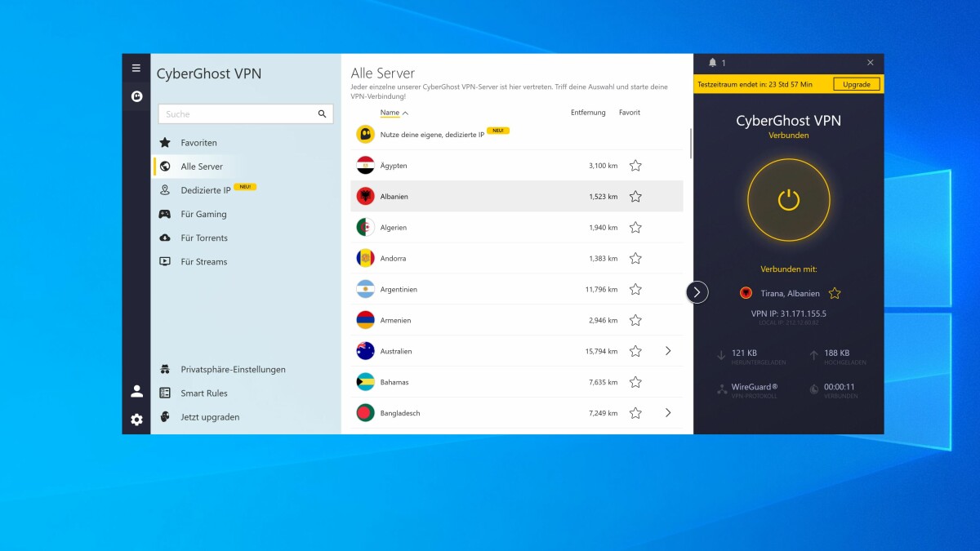Click the Bangladesh flag icon
Viewport: 980px width, 551px height.
tap(365, 413)
